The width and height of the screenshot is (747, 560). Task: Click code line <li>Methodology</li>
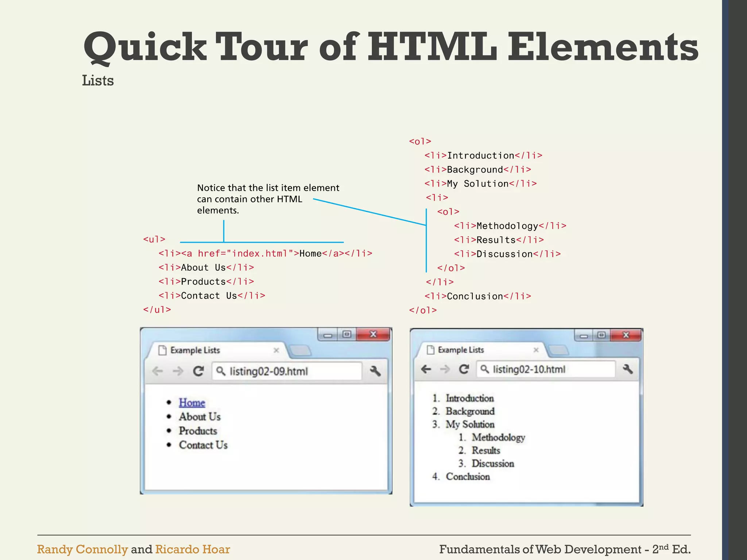pos(510,226)
